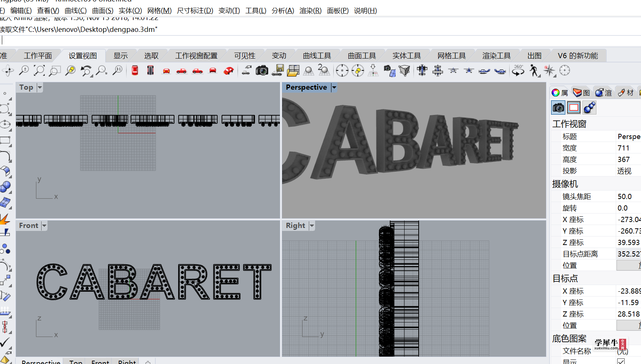
Task: Click the 高度 value 367
Action: pos(628,159)
